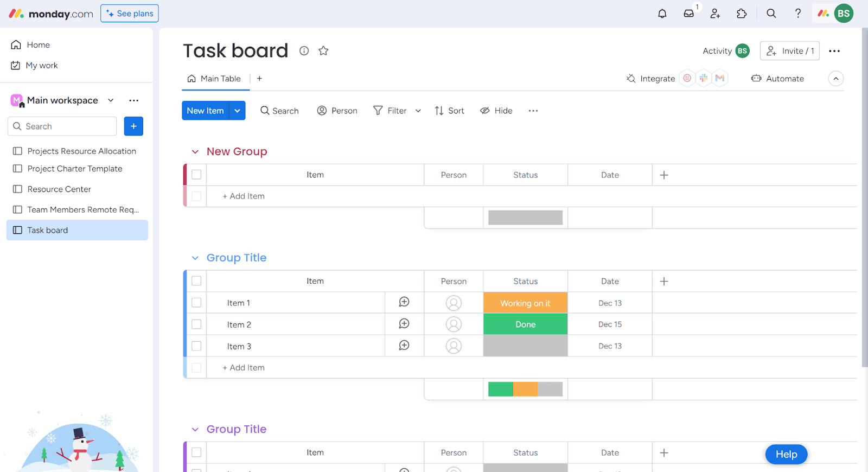868x472 pixels.
Task: Open Item 2 status Done
Action: pyautogui.click(x=525, y=324)
